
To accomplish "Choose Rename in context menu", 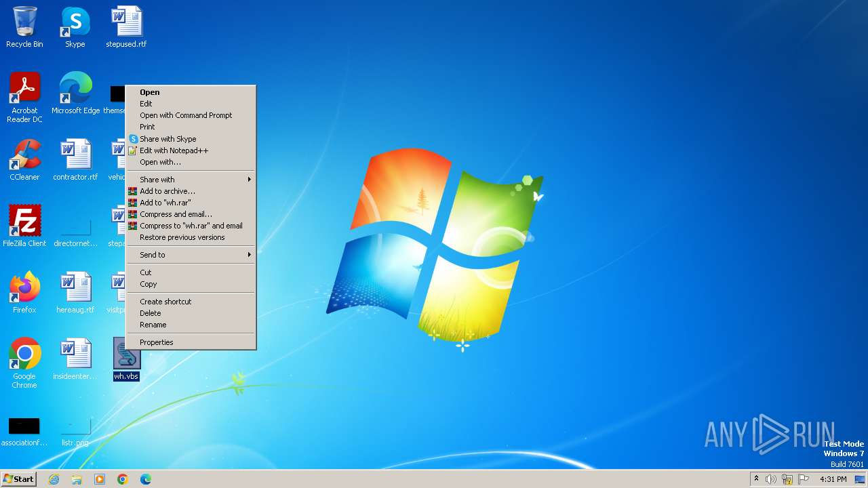I will click(x=191, y=325).
